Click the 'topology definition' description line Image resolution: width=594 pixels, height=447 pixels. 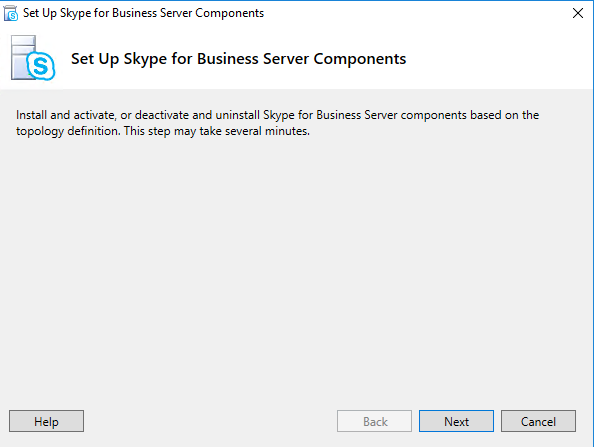coord(163,131)
